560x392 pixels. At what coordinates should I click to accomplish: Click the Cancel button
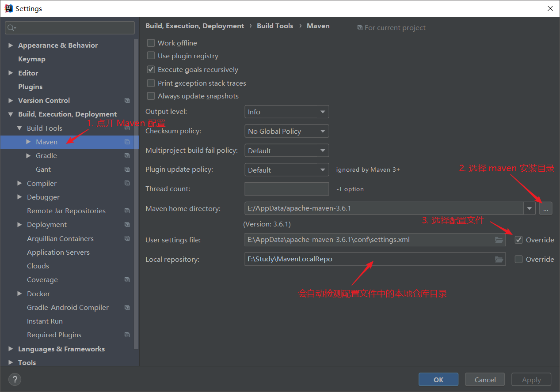click(485, 380)
